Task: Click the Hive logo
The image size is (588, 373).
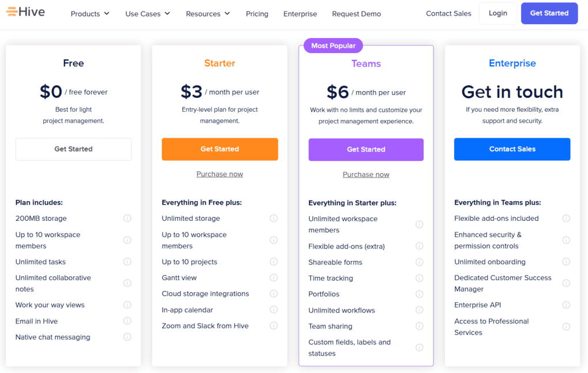Action: click(25, 10)
